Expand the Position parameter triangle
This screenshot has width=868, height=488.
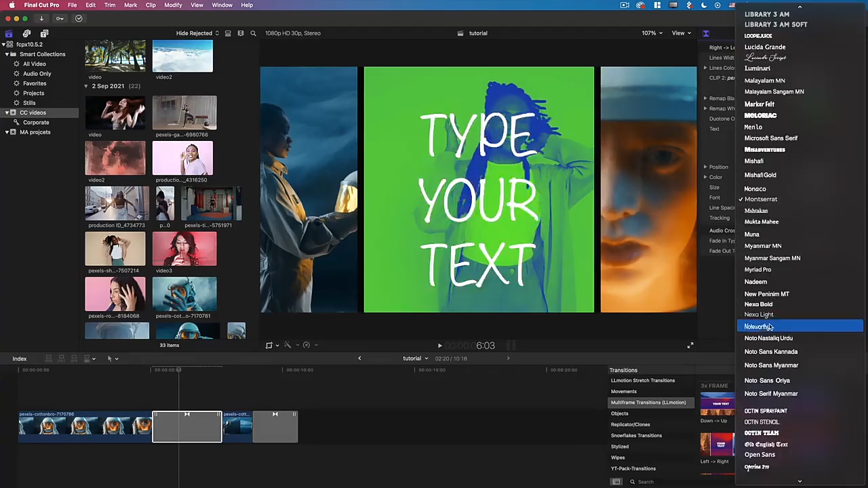705,167
